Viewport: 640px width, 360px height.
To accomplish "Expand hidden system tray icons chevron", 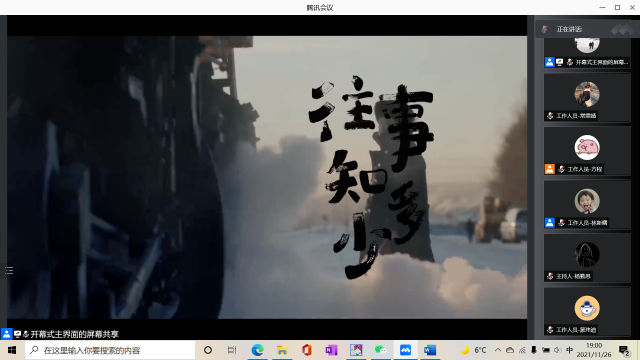I will point(498,350).
